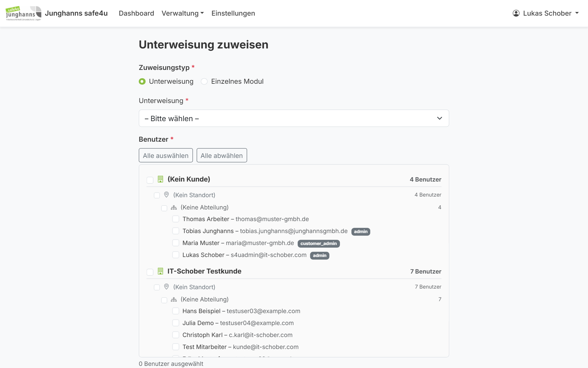This screenshot has height=368, width=588.
Task: Tick checkbox for Lukas Schober user row
Action: coord(176,255)
